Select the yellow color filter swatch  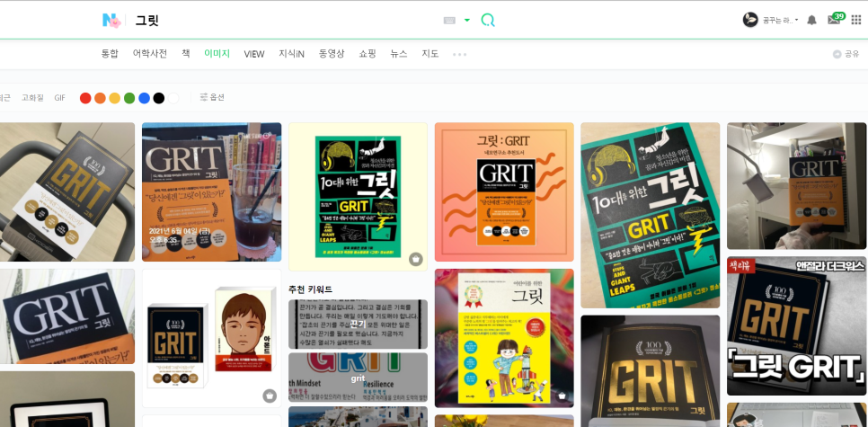pyautogui.click(x=115, y=98)
